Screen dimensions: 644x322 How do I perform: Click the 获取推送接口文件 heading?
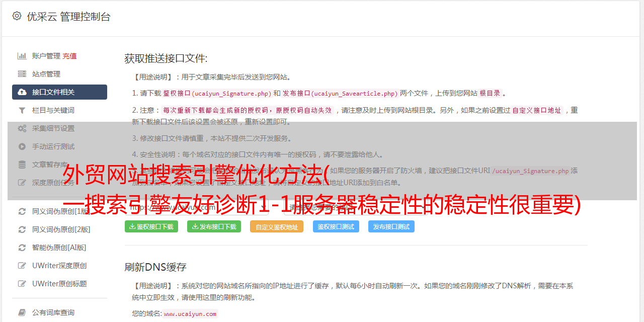[166, 58]
